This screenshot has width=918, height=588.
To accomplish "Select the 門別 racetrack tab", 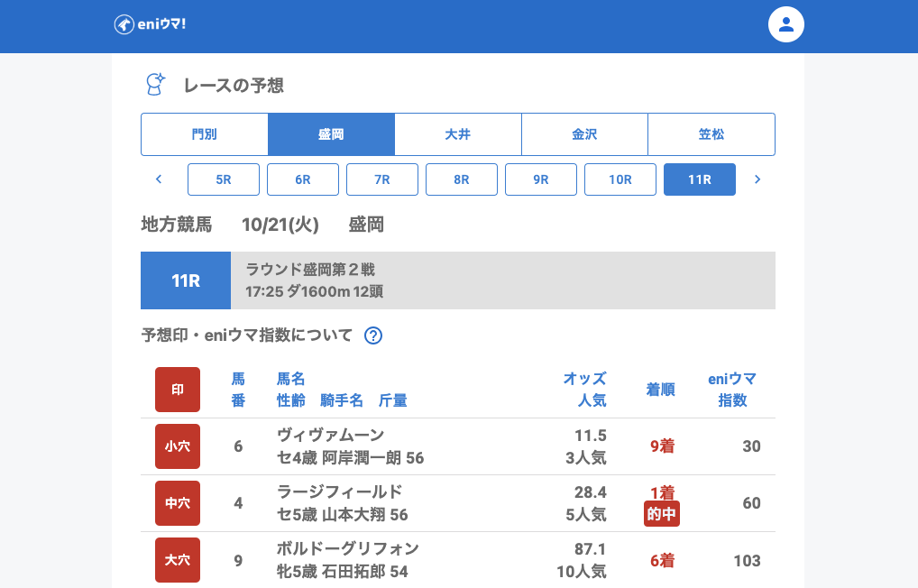I will coord(205,134).
